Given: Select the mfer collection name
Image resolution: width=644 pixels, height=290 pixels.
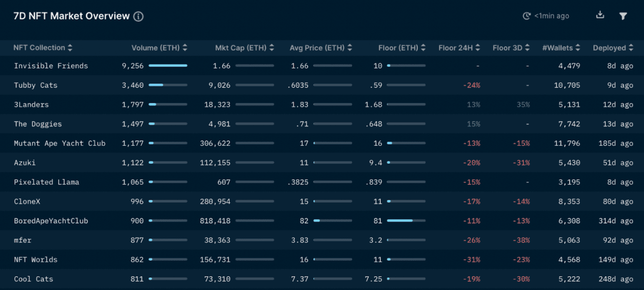Looking at the screenshot, I should 23,240.
